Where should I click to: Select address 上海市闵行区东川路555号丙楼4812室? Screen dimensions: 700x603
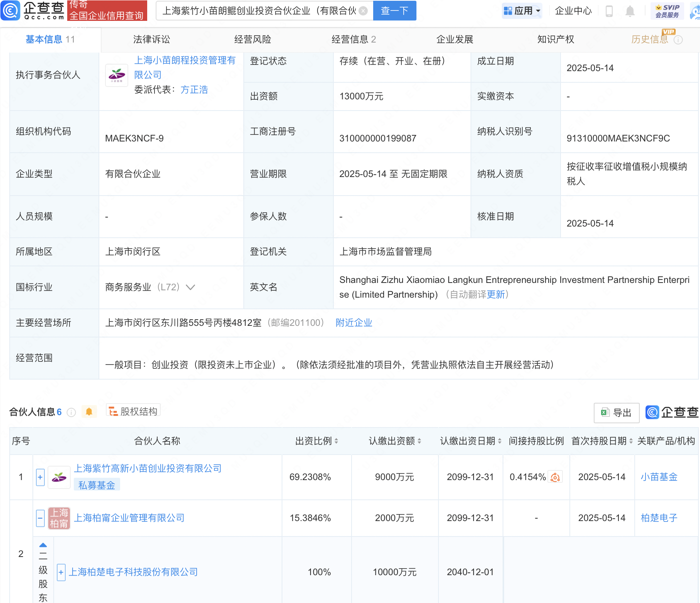tap(183, 323)
